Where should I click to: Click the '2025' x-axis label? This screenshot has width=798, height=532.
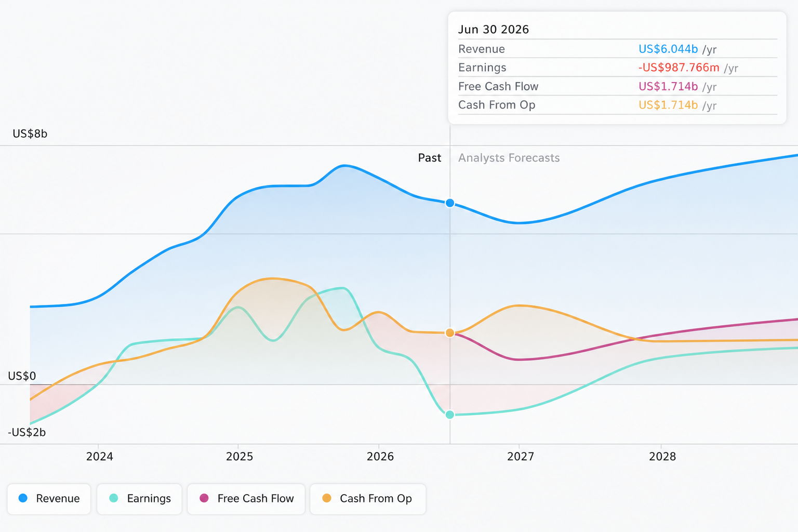(x=240, y=457)
